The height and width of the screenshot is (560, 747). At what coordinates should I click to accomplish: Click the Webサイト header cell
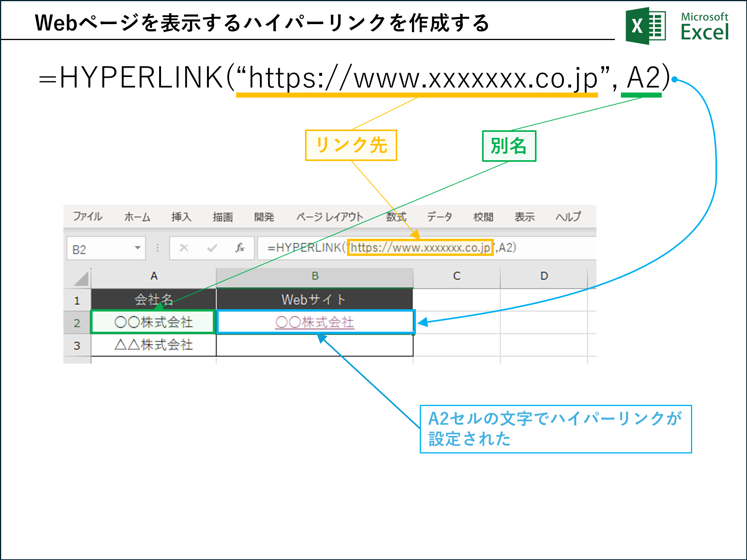[315, 299]
